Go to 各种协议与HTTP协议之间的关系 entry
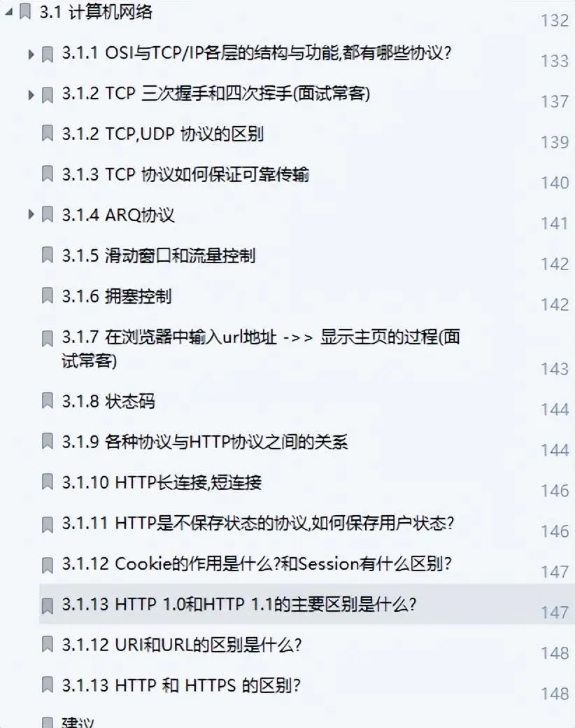Image resolution: width=575 pixels, height=728 pixels. tap(205, 442)
